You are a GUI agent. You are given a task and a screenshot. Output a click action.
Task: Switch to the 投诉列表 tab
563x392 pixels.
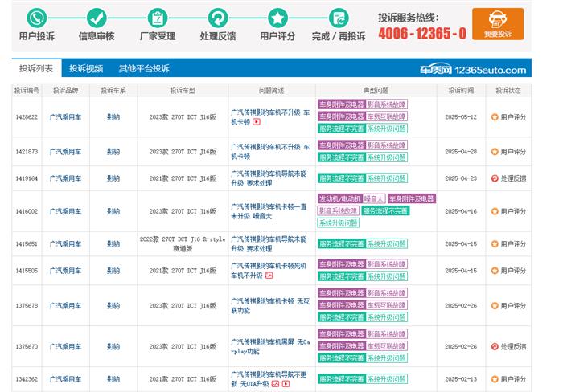[x=36, y=68]
